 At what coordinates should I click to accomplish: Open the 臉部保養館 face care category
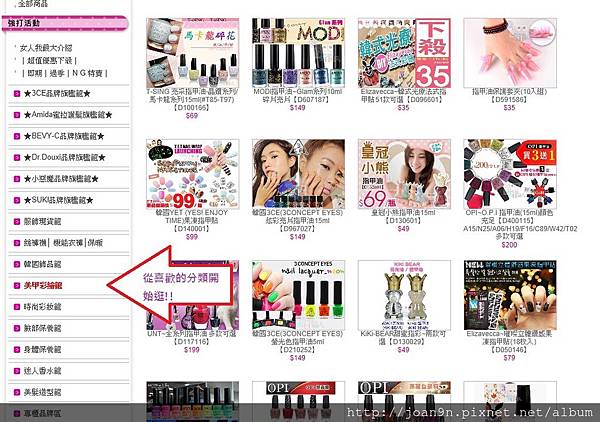point(42,328)
